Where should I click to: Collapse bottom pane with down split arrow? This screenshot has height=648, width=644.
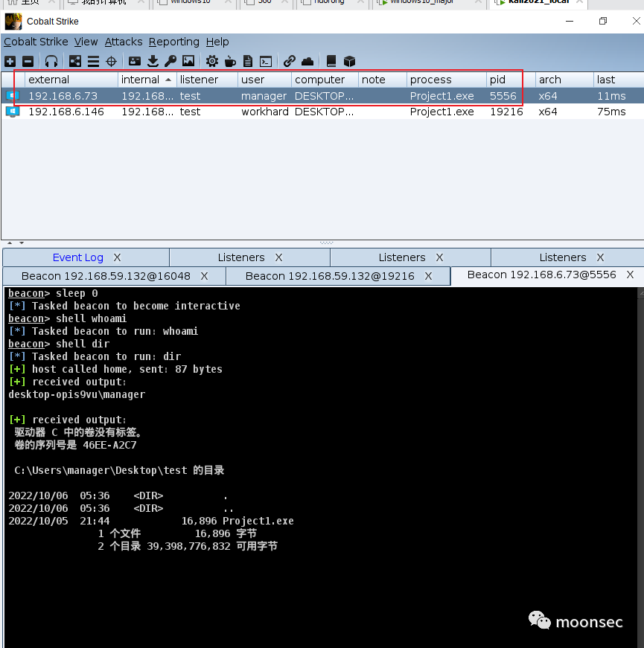22,243
